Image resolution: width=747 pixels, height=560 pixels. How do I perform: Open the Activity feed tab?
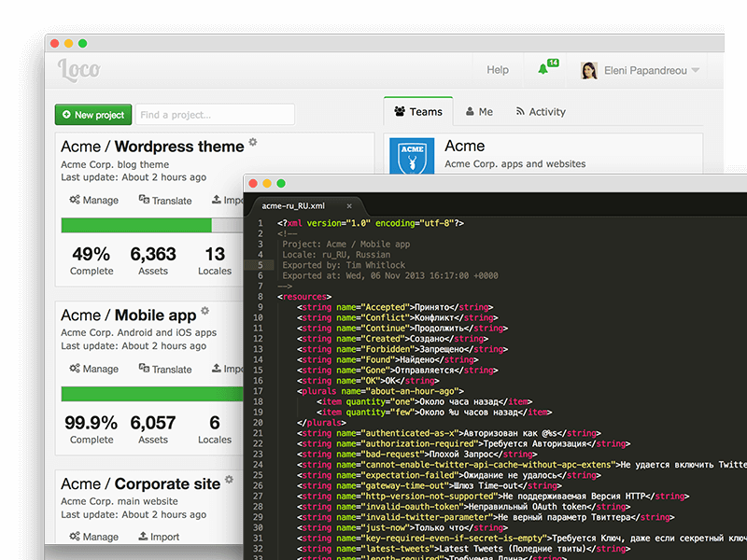click(540, 112)
